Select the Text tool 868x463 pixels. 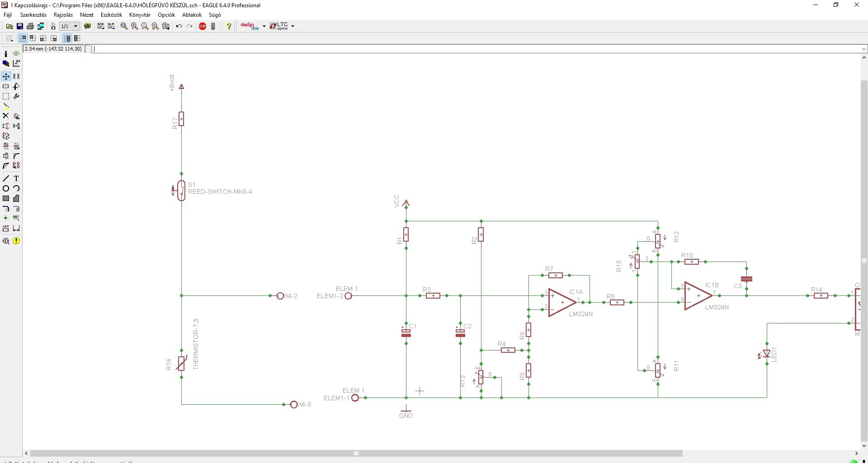pos(16,178)
